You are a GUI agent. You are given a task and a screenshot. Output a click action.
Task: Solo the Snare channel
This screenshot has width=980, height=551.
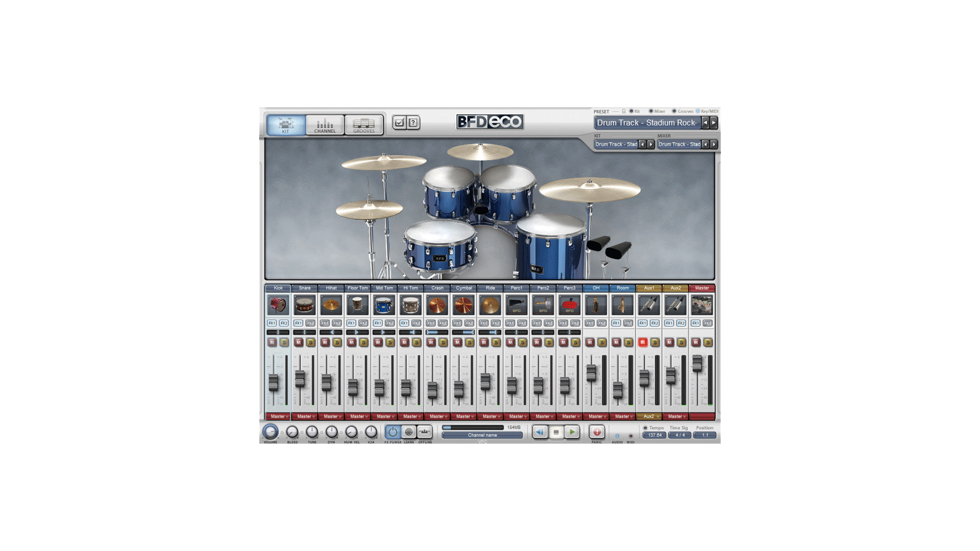coord(311,342)
